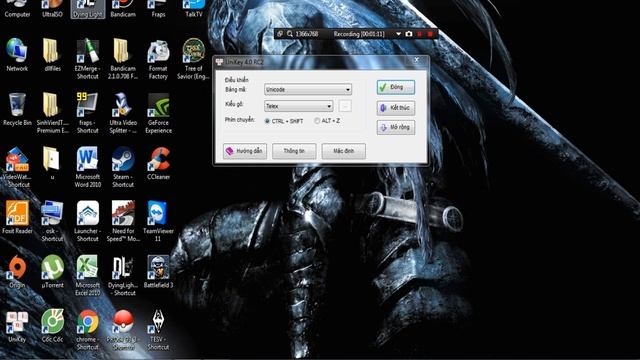Select the UltraISO desktop icon

(52, 9)
